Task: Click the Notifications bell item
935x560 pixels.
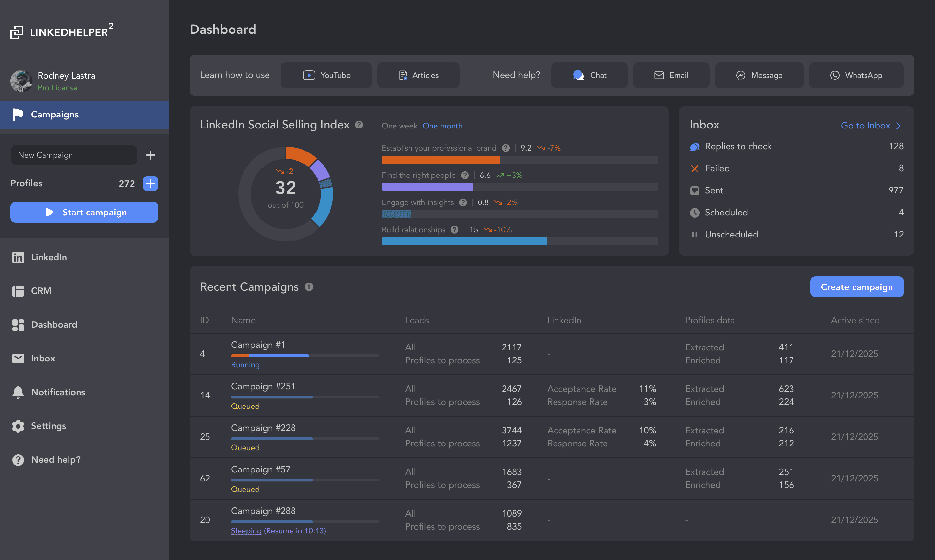Action: (57, 392)
